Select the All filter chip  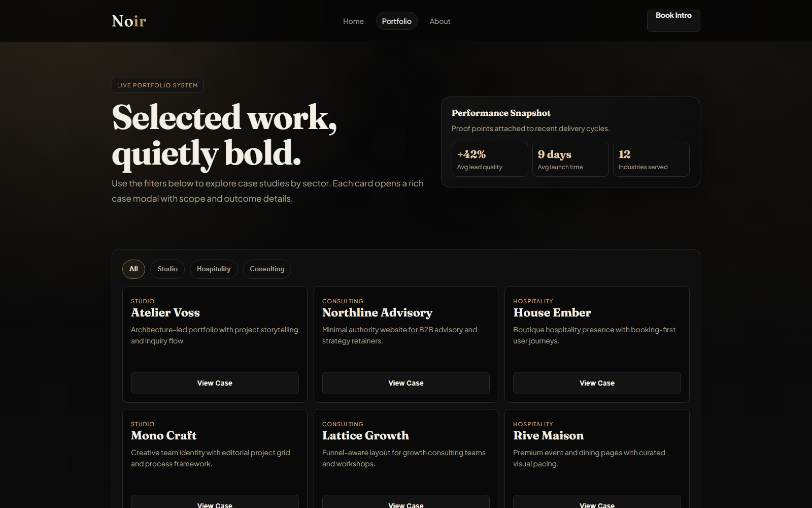click(133, 269)
